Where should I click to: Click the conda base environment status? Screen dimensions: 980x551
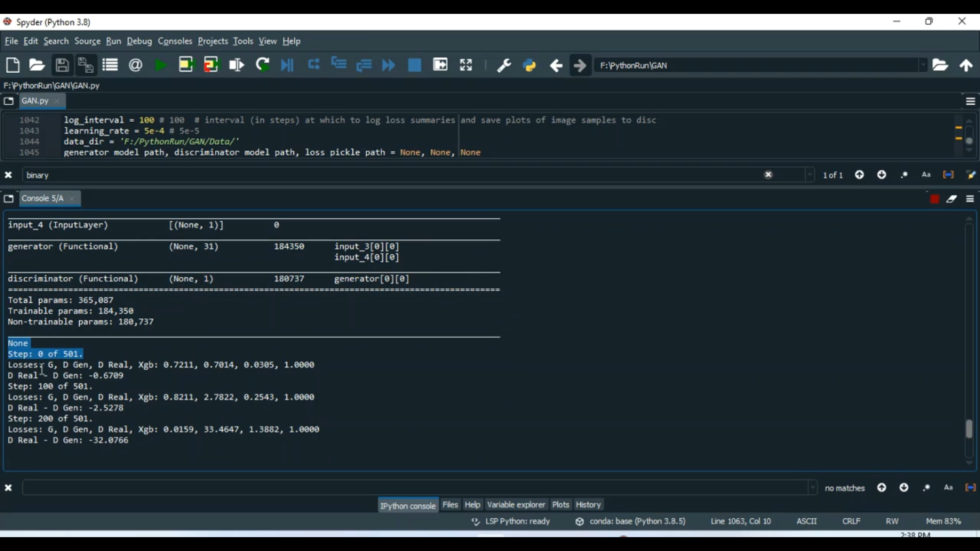(631, 522)
